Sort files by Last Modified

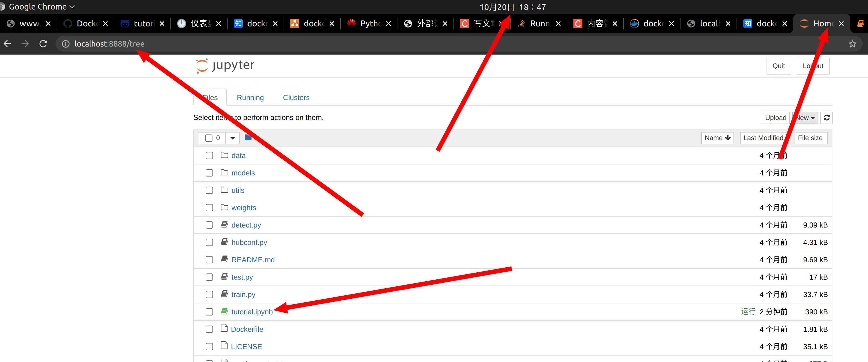763,138
